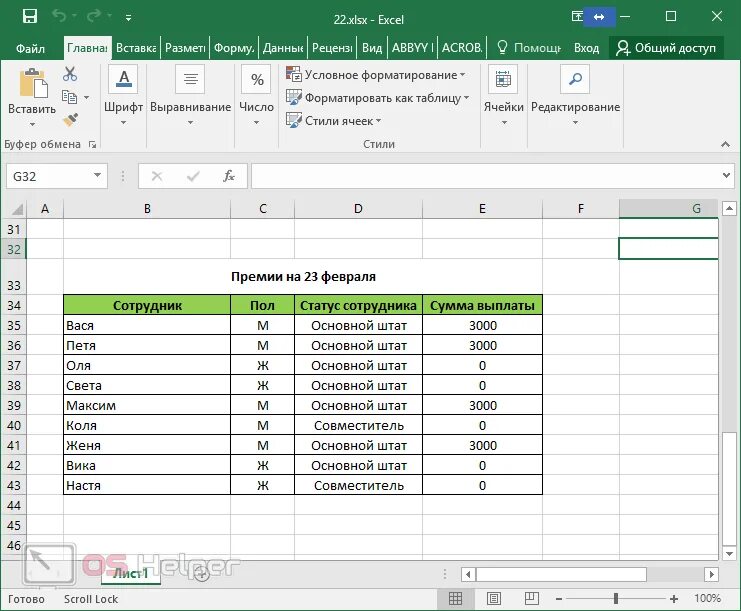Open the Файл menu
The image size is (741, 611).
(30, 48)
